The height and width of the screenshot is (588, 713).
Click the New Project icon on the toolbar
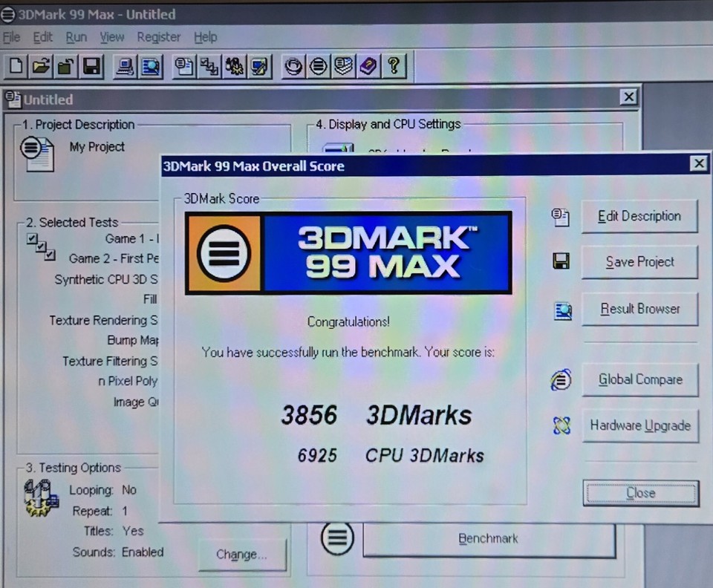16,66
